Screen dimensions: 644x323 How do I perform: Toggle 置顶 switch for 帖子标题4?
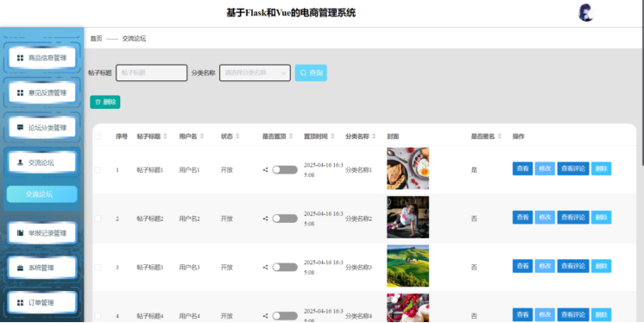(285, 316)
